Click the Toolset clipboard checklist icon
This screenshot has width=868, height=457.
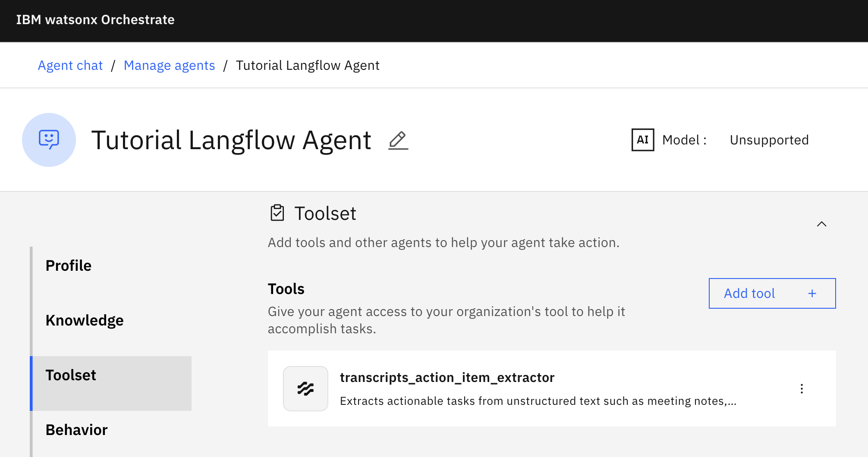[x=277, y=213]
